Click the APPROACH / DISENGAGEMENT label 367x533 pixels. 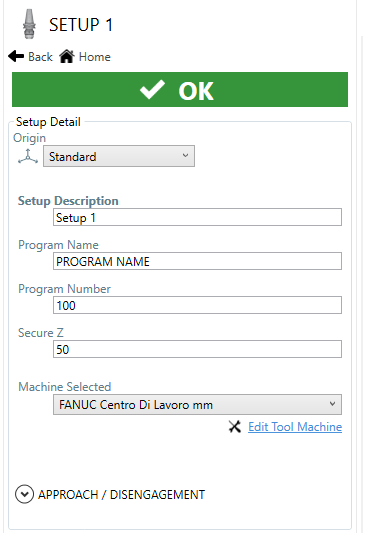click(121, 495)
